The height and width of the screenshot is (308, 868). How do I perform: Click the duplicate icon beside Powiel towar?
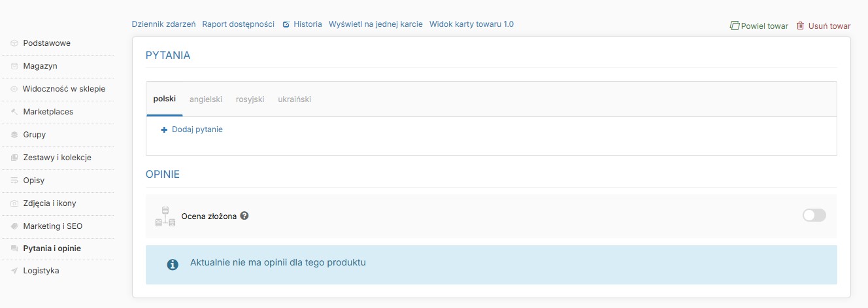(x=734, y=26)
